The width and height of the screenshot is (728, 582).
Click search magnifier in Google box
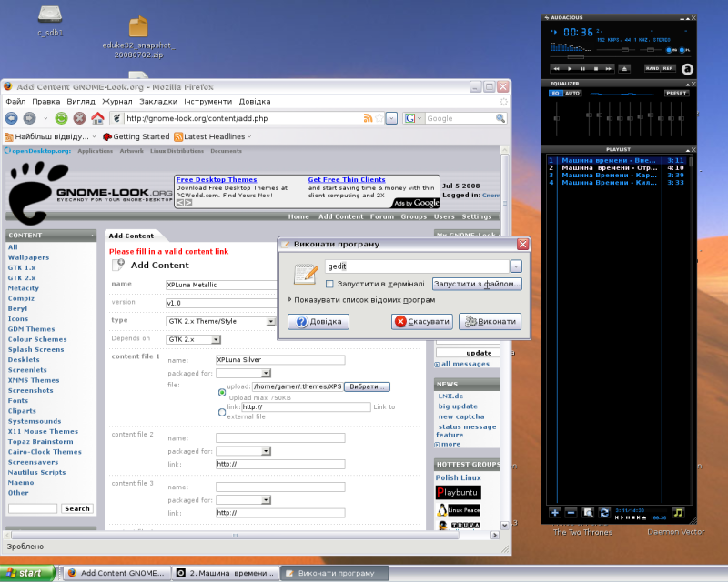pos(500,118)
